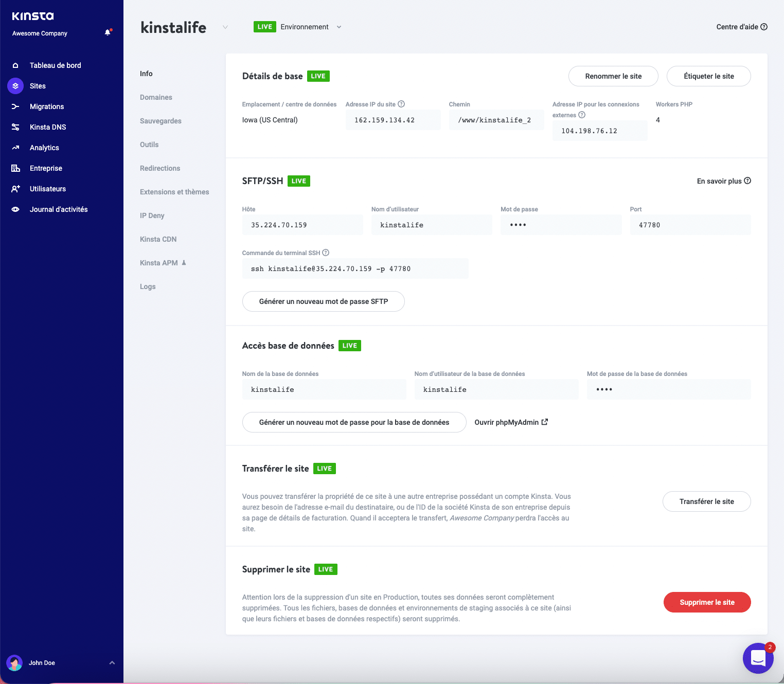Image resolution: width=784 pixels, height=684 pixels.
Task: Click the Sites layers icon
Action: point(15,86)
